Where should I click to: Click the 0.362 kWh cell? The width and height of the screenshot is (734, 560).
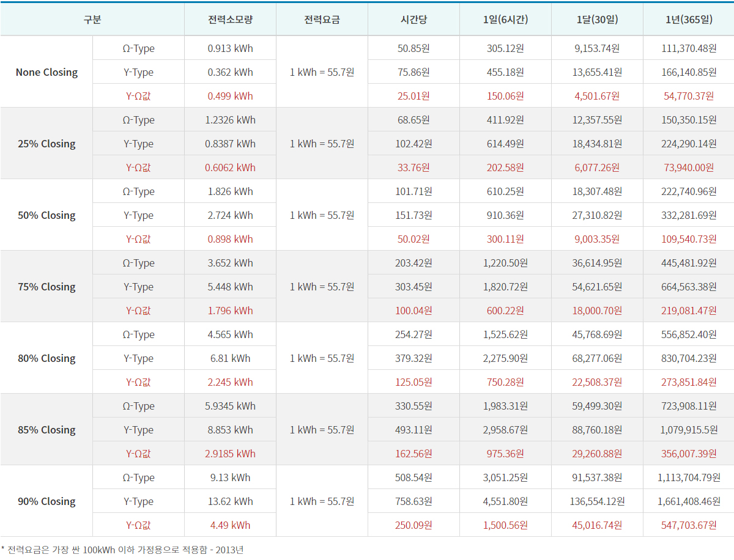230,72
